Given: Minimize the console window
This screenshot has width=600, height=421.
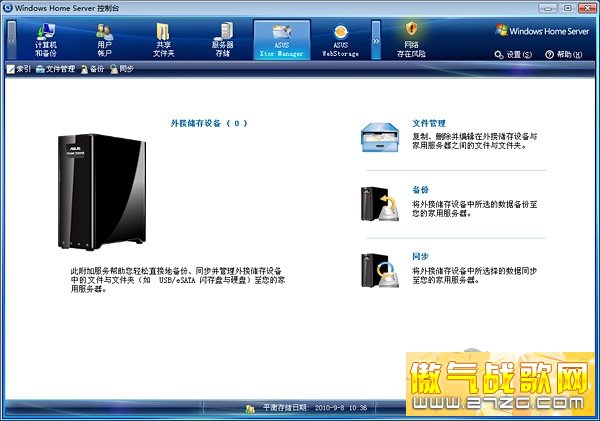Looking at the screenshot, I should click(x=548, y=8).
